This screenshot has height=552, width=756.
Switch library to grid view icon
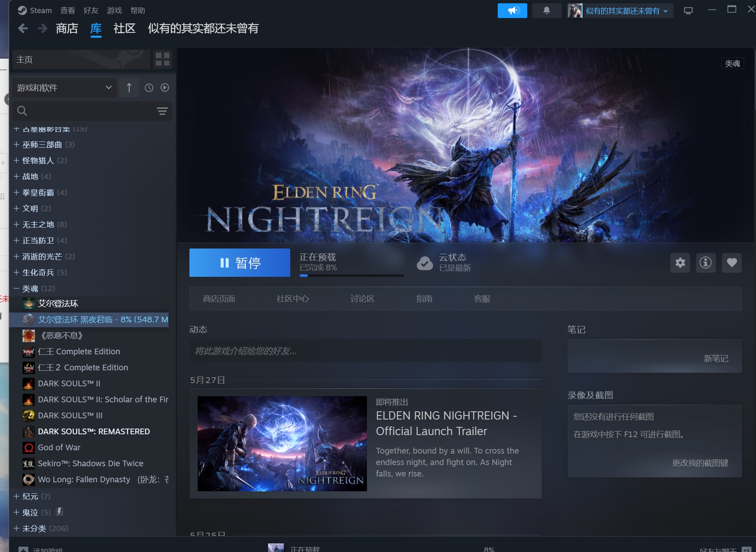point(162,59)
